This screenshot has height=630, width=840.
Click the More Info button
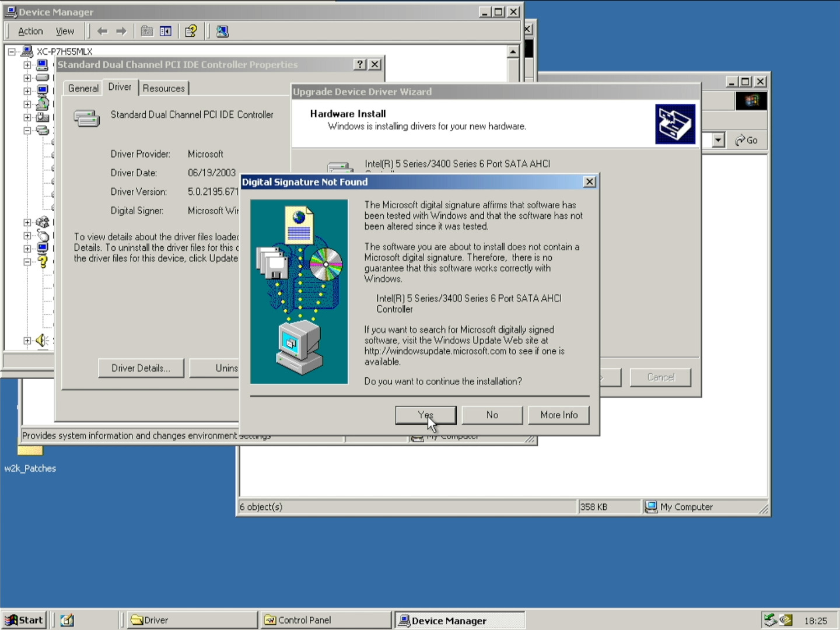559,415
